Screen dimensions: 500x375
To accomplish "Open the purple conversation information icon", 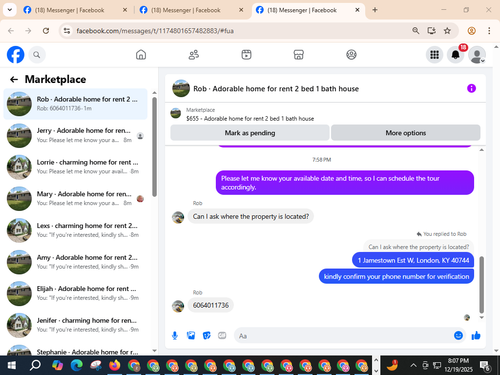I will pyautogui.click(x=471, y=88).
